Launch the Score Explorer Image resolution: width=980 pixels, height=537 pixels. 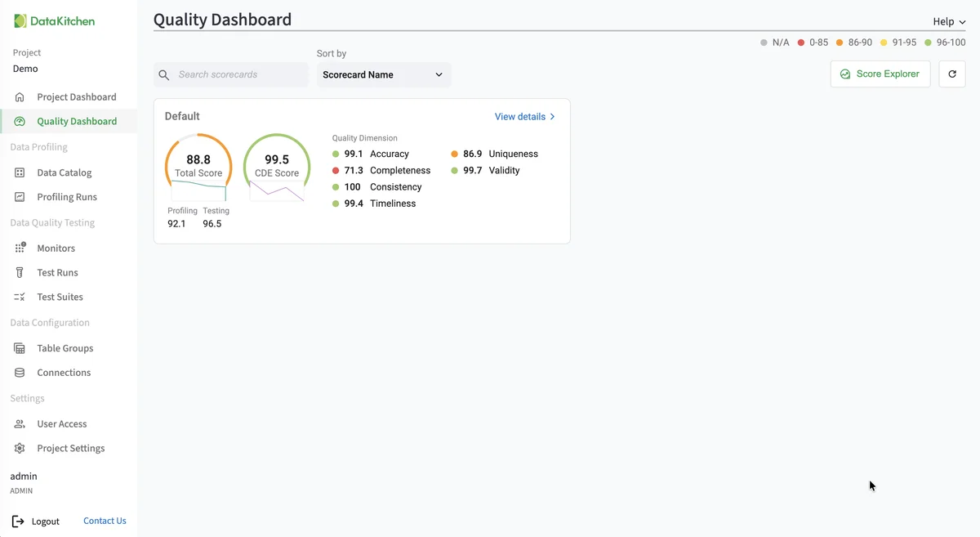(880, 74)
